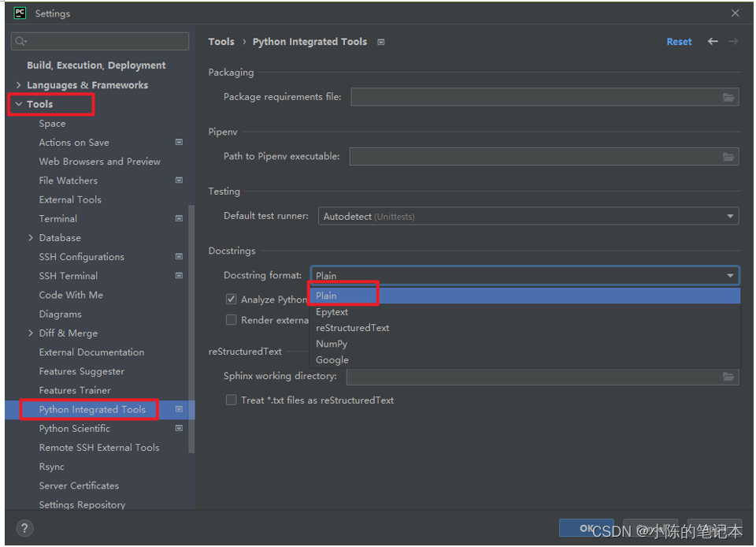Image resolution: width=756 pixels, height=547 pixels.
Task: Click the project icon next to File Watchers
Action: click(x=179, y=180)
